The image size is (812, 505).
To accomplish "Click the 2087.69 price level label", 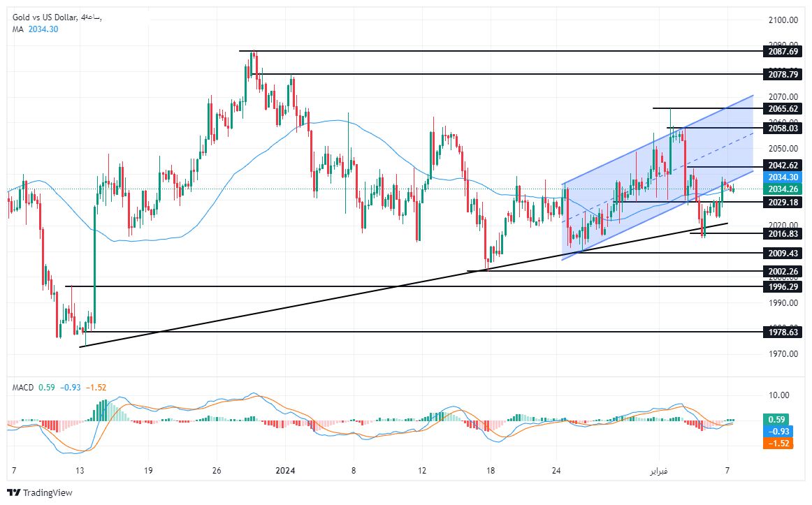I will tap(783, 51).
